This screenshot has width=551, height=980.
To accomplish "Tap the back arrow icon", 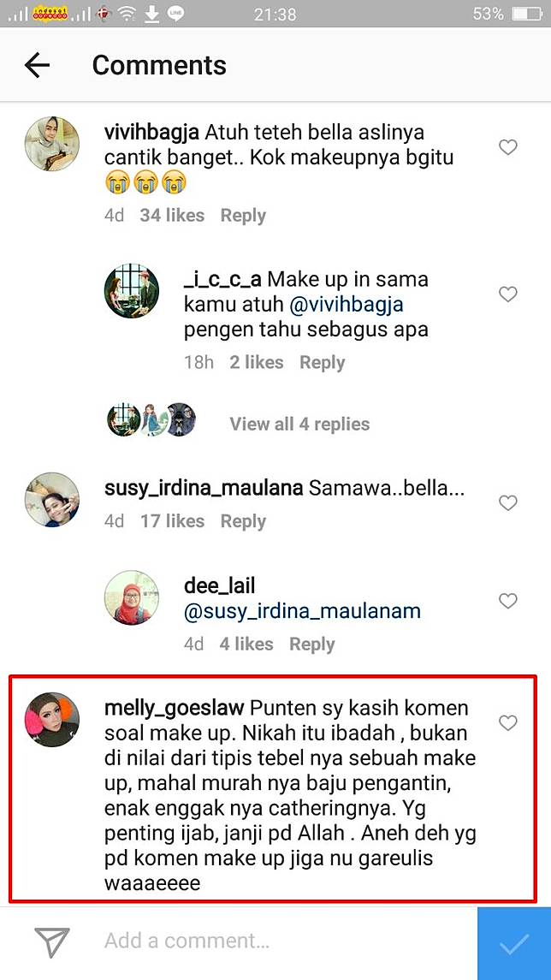I will tap(37, 65).
